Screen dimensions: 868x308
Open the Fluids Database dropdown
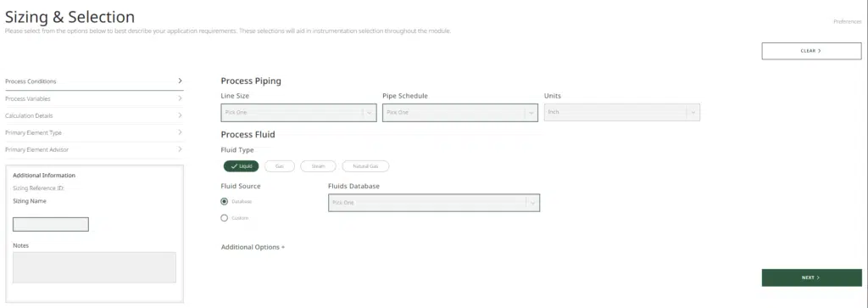(x=434, y=203)
